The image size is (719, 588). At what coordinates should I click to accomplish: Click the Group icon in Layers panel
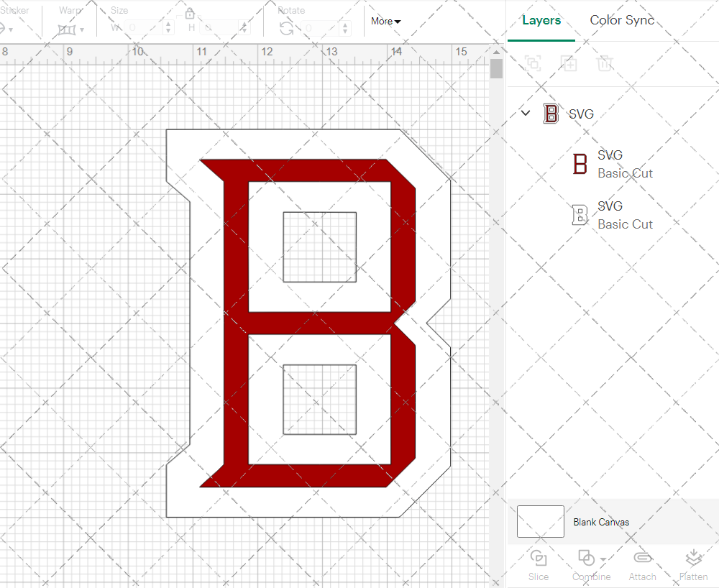[533, 63]
